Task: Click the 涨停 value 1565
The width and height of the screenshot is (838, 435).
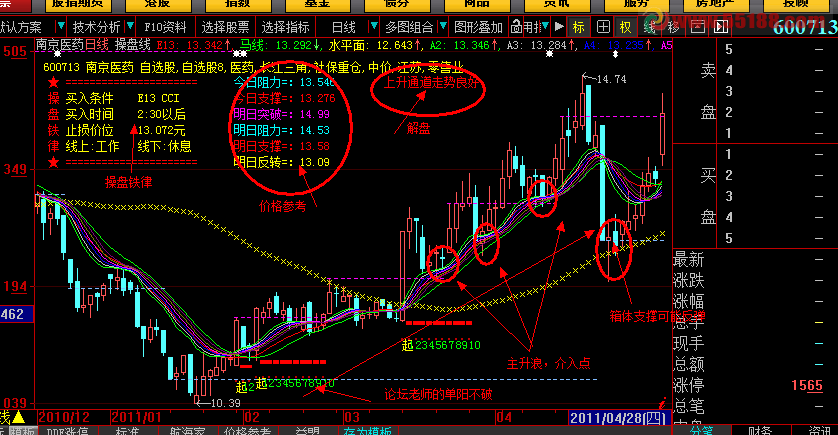Action: point(807,385)
